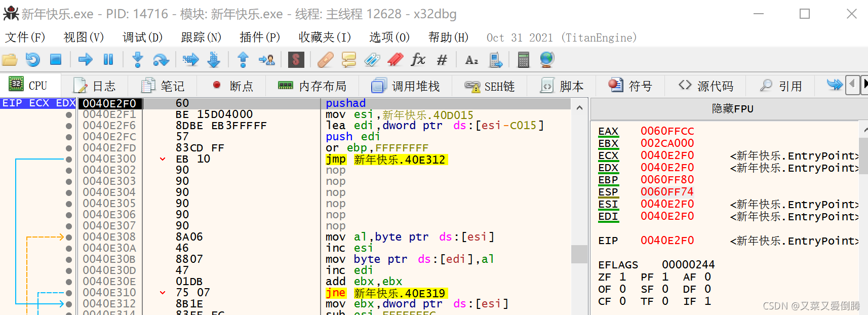The height and width of the screenshot is (315, 868).
Task: Switch to the 断点 breakpoints tab
Action: [x=232, y=86]
